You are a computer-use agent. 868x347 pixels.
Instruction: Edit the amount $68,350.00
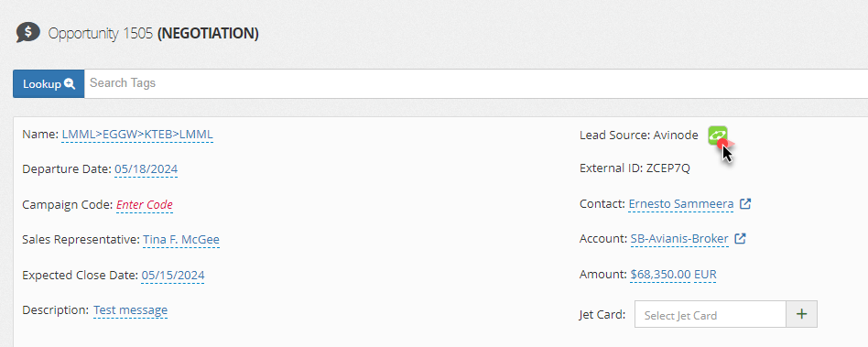(660, 275)
